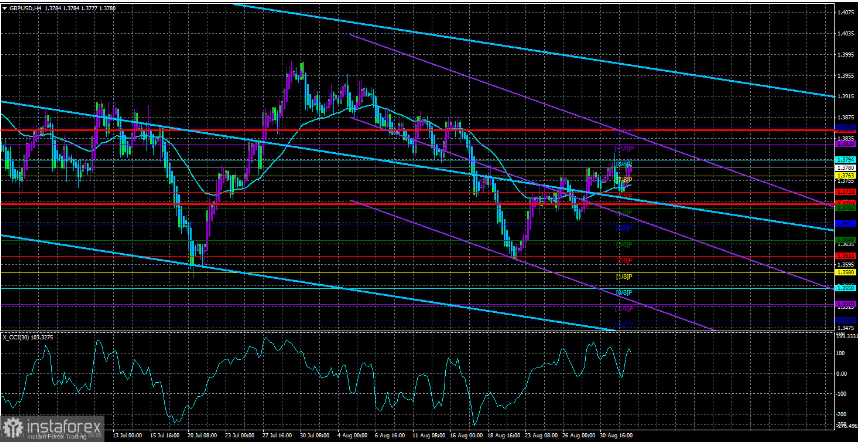Click the [0/8]P Murray level label
Screen dimensions: 858x443
pyautogui.click(x=624, y=293)
